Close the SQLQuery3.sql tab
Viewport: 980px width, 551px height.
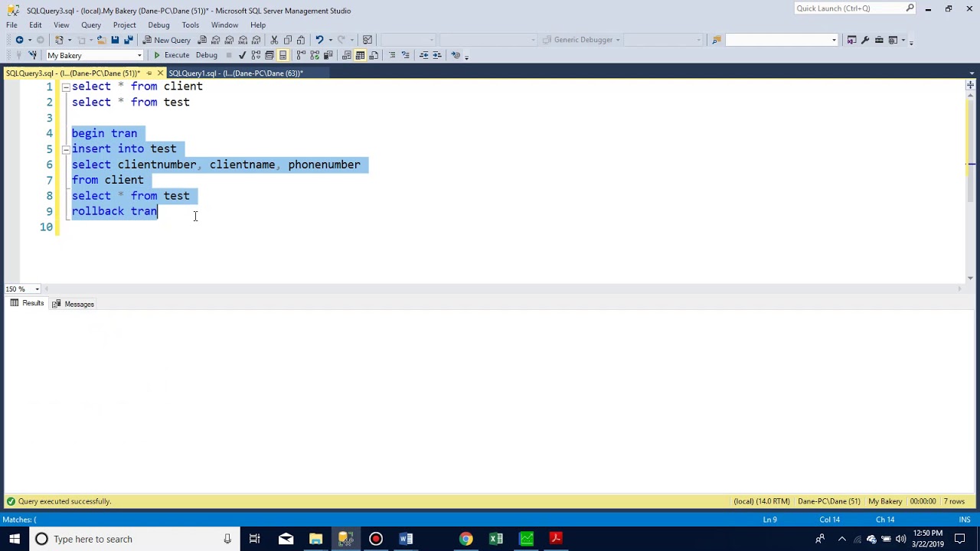point(160,73)
